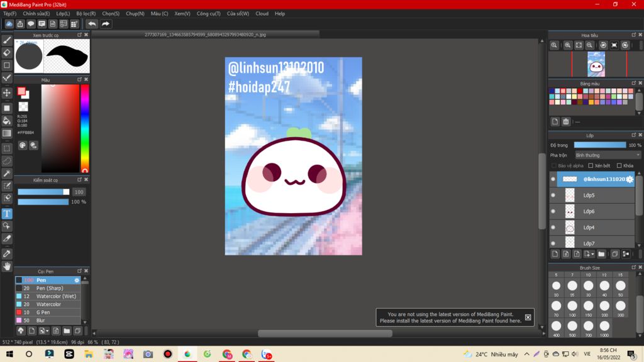This screenshot has width=644, height=362.
Task: Select the Eyedropper tool
Action: click(7, 254)
